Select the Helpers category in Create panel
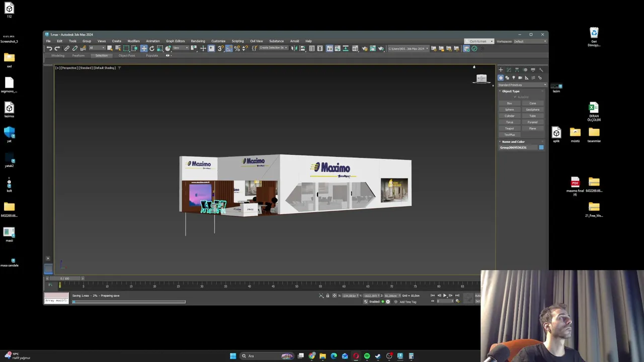Image resolution: width=644 pixels, height=362 pixels. 527,77
